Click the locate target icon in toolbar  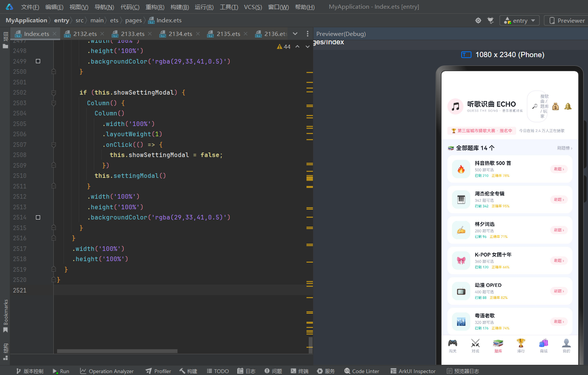(x=478, y=20)
